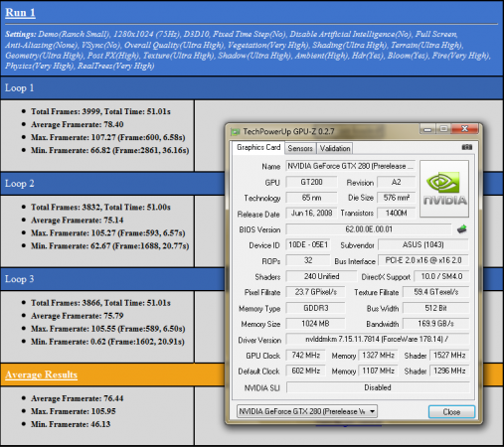Click Loop 1 Min. Framerate: 66.82 line
Screen dimensions: 504x447
pyautogui.click(x=110, y=150)
